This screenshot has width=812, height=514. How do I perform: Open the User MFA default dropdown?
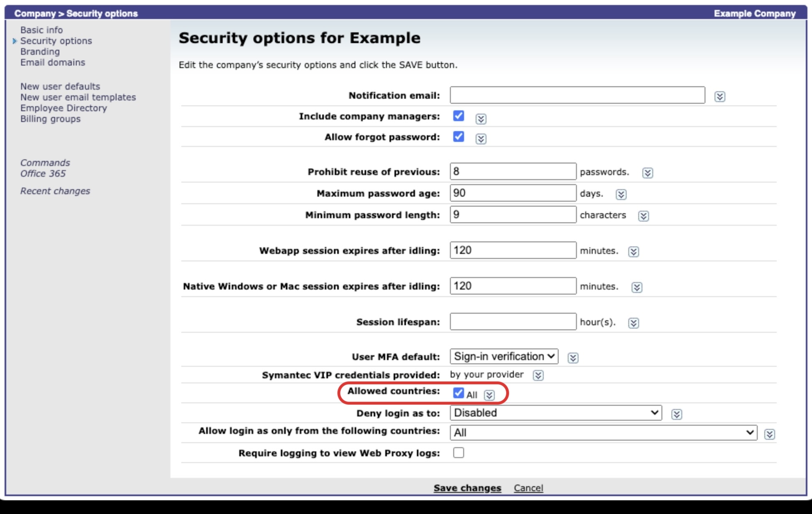pyautogui.click(x=504, y=356)
